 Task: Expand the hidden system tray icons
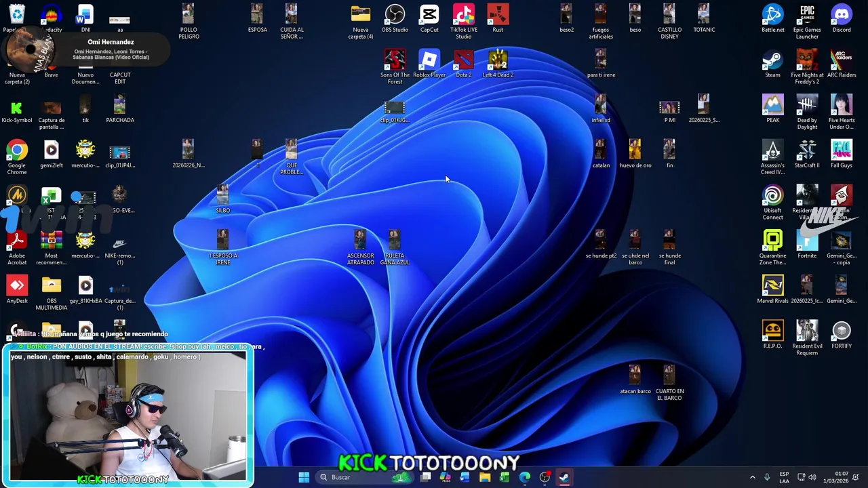752,477
